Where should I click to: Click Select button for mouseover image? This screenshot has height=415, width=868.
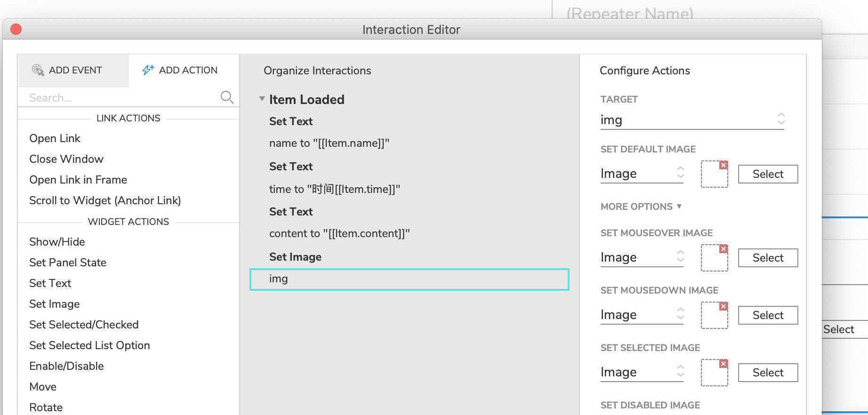click(768, 258)
